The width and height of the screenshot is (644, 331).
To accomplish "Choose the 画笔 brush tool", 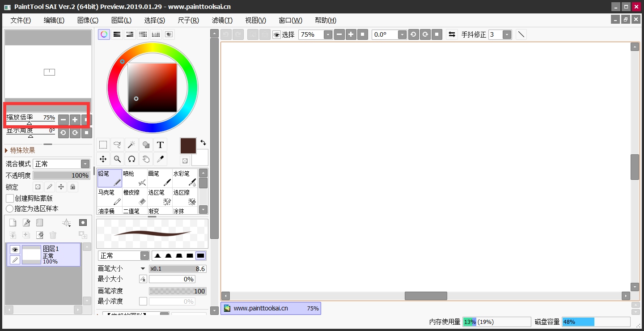I will [x=160, y=178].
